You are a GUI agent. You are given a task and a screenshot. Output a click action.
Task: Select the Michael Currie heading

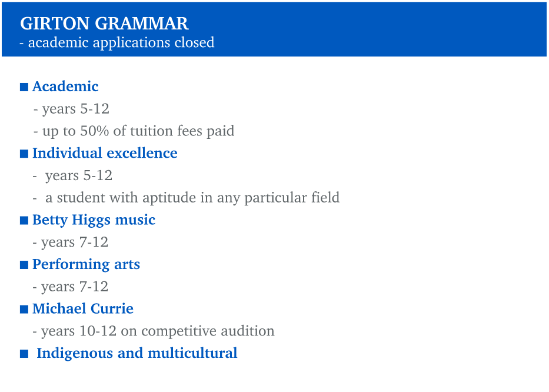pos(83,308)
